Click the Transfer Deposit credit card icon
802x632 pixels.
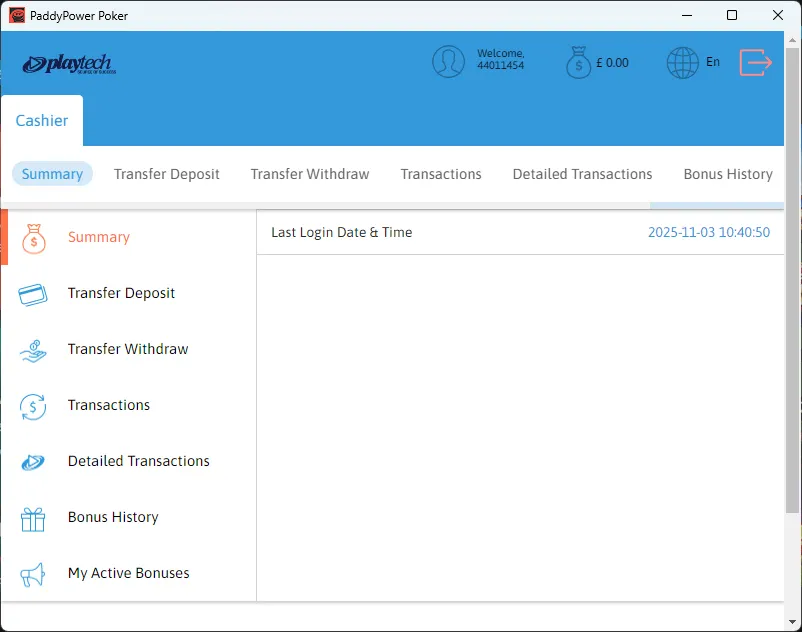coord(33,294)
